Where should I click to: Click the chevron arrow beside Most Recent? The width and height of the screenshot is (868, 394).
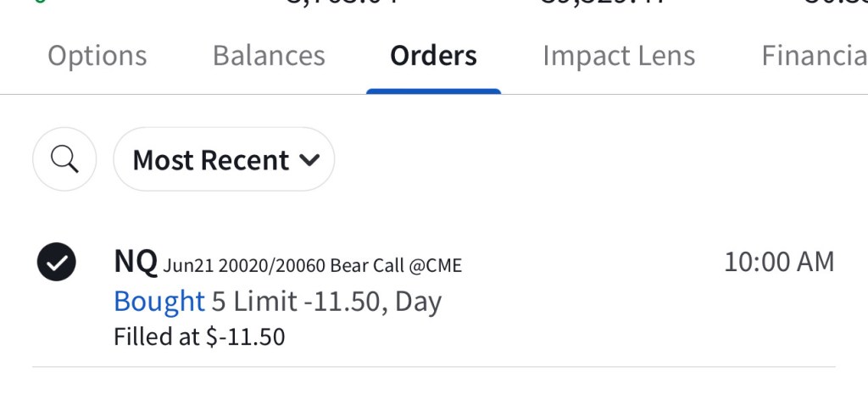[x=310, y=160]
